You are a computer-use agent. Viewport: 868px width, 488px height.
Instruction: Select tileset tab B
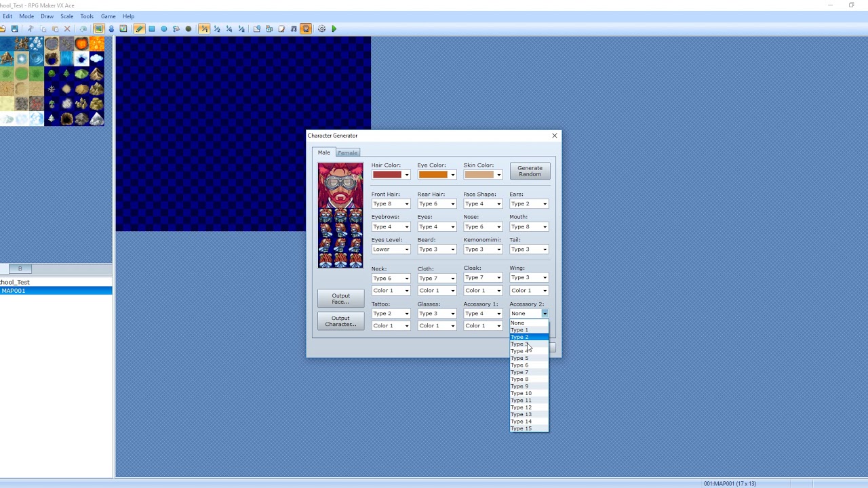(20, 268)
